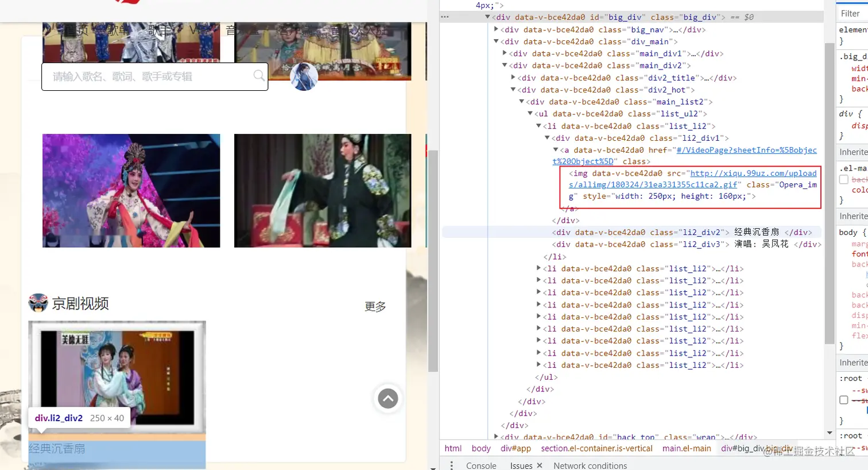Click the 京剧视频 section heading

pyautogui.click(x=80, y=303)
